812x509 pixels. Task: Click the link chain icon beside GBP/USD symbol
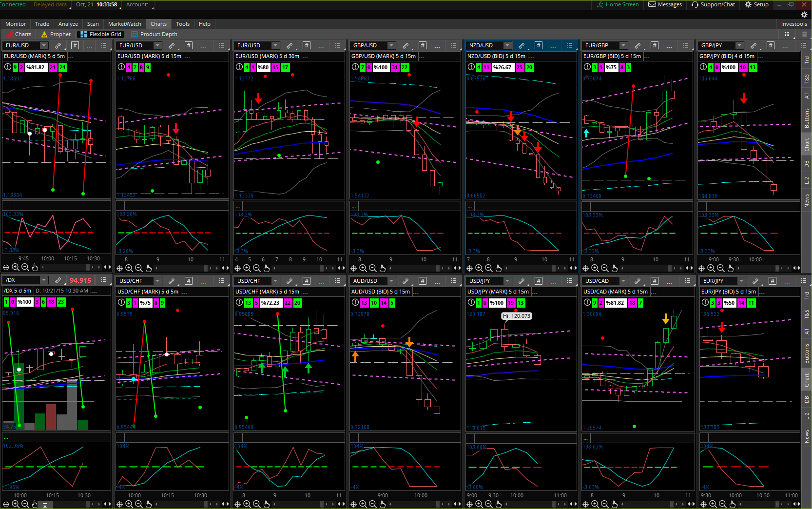(x=406, y=45)
